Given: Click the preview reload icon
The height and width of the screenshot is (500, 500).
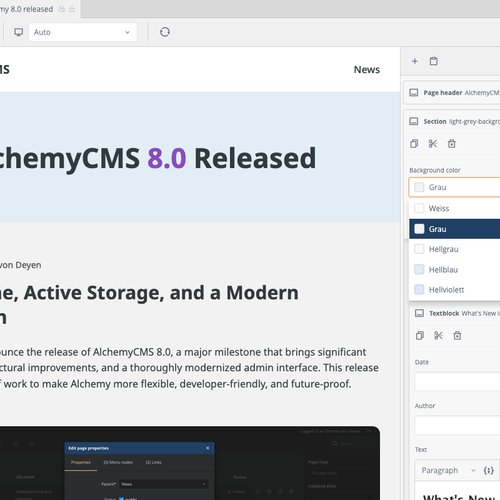Looking at the screenshot, I should tap(165, 32).
